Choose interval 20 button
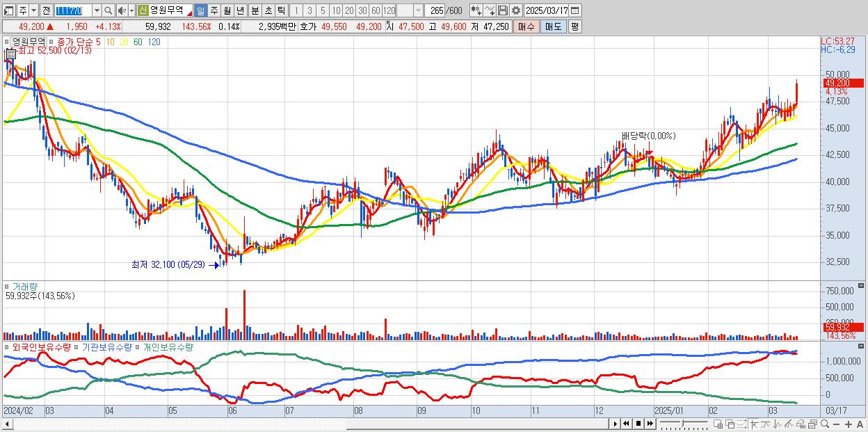The image size is (868, 432). click(x=349, y=11)
